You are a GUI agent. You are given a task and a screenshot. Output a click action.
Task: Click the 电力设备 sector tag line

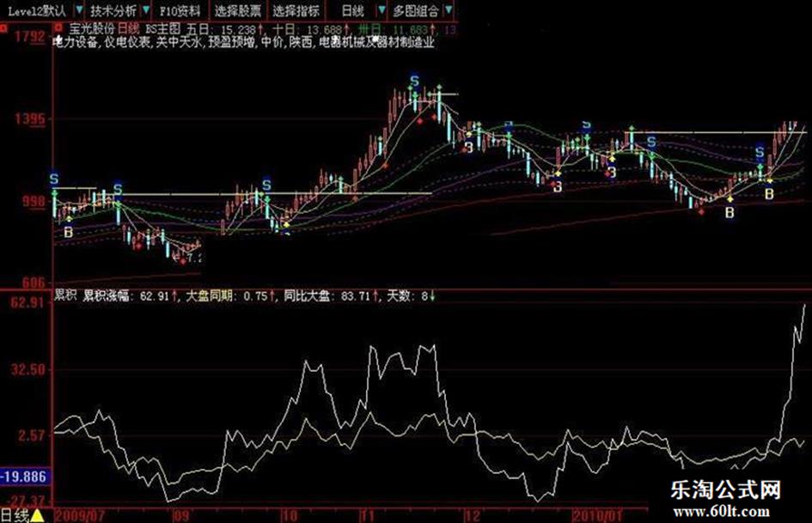[x=244, y=42]
